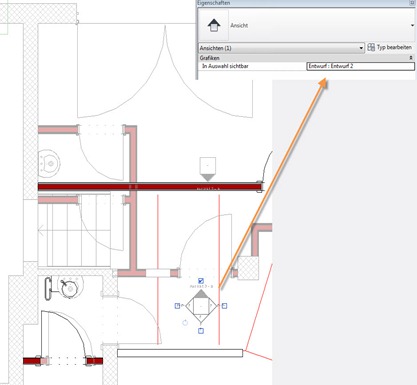Click the Entwurf : Entwurf 2 value field

coord(360,66)
